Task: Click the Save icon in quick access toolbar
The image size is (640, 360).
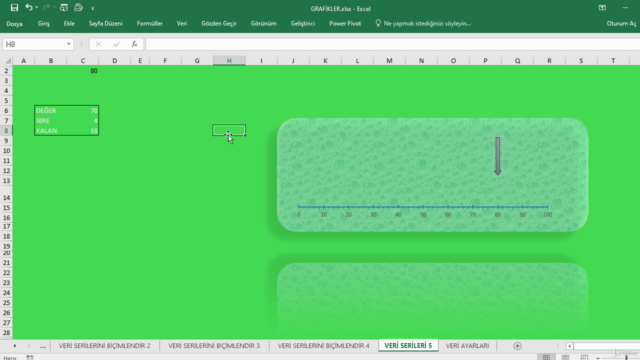Action: click(14, 7)
